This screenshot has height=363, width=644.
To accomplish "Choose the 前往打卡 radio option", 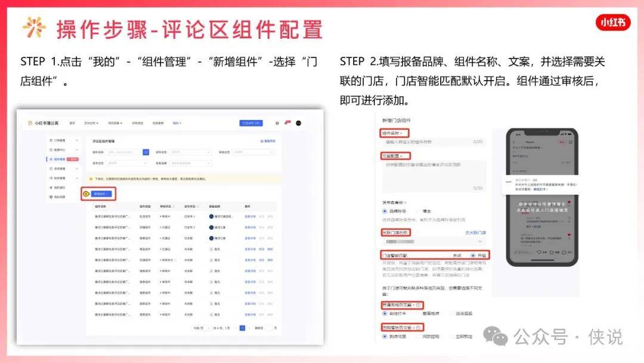I will click(x=385, y=313).
